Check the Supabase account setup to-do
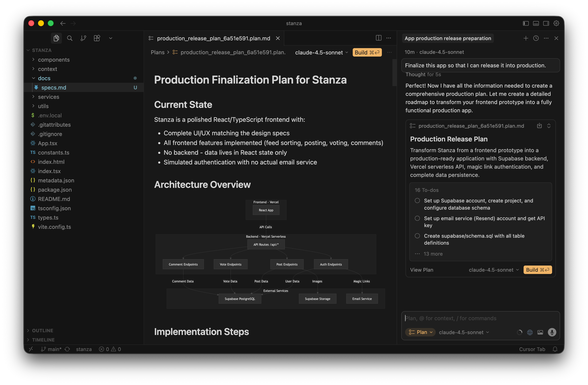Screen dimensions: 588x385 click(x=417, y=201)
